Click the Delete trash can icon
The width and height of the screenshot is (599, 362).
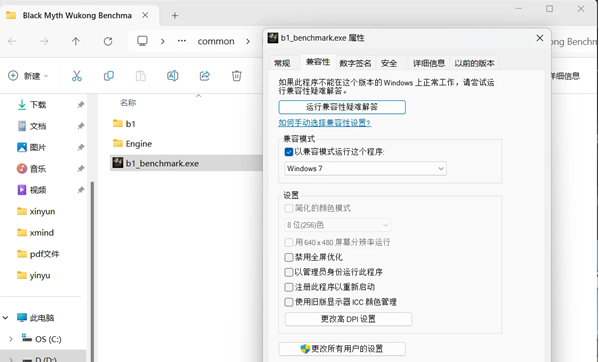pyautogui.click(x=236, y=76)
